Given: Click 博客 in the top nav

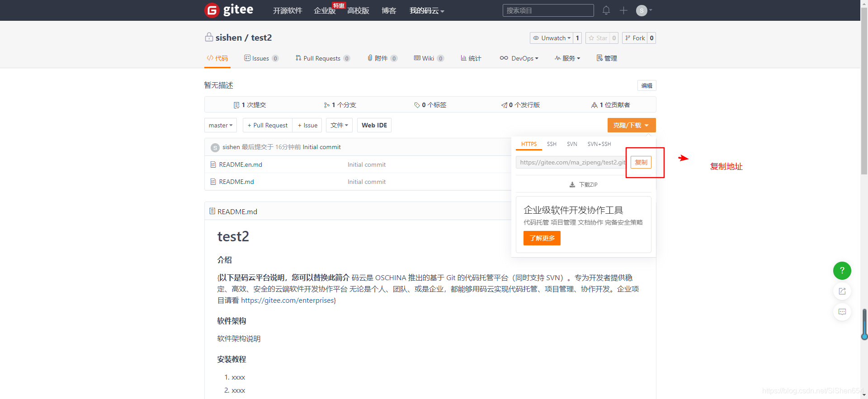Looking at the screenshot, I should [389, 10].
